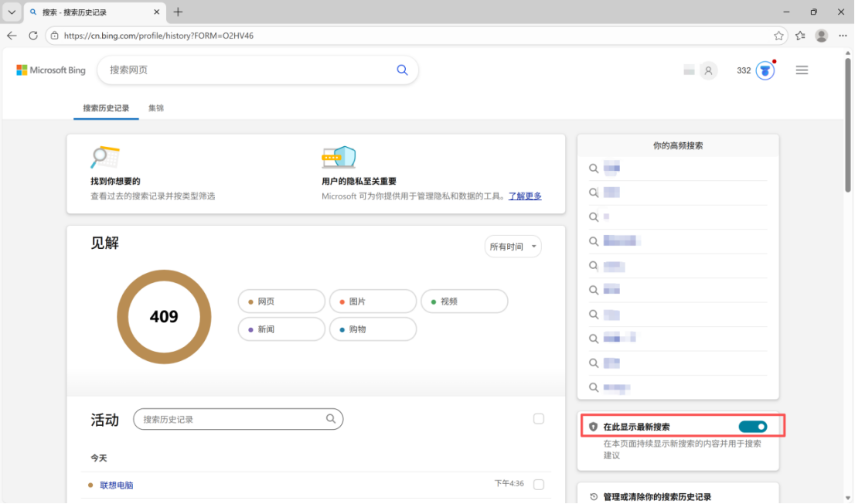Click the Bing account avatar icon
855x504 pixels.
point(707,70)
